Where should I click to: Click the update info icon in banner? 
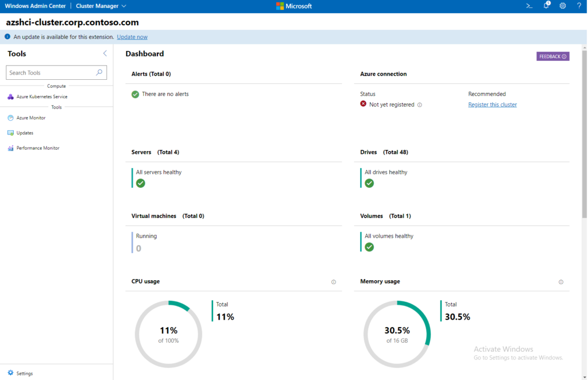7,37
